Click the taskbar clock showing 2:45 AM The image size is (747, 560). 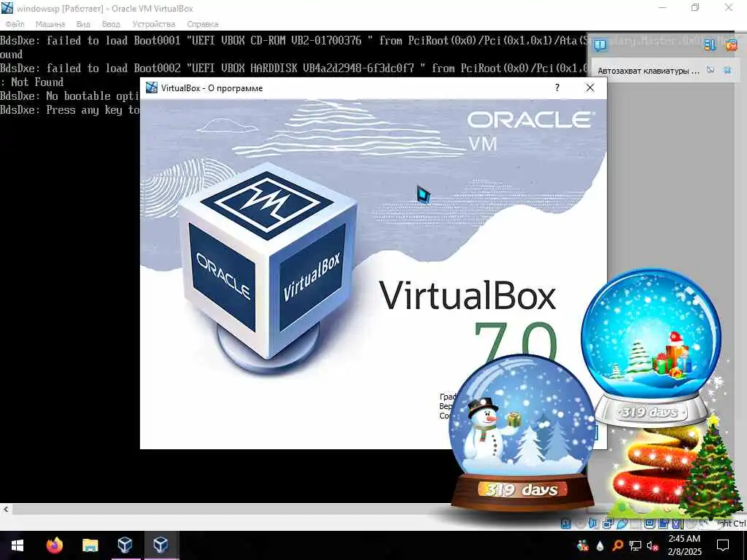point(684,545)
